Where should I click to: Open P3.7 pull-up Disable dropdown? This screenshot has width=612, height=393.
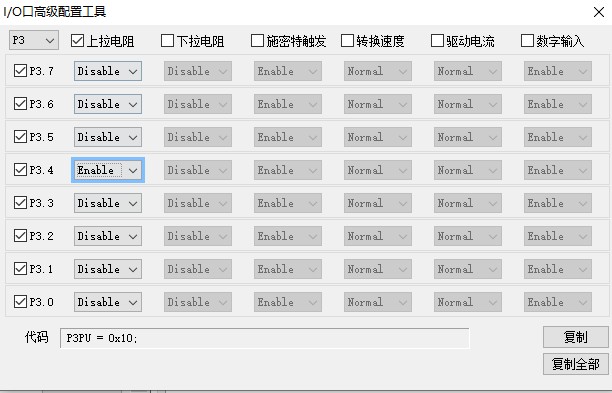108,71
